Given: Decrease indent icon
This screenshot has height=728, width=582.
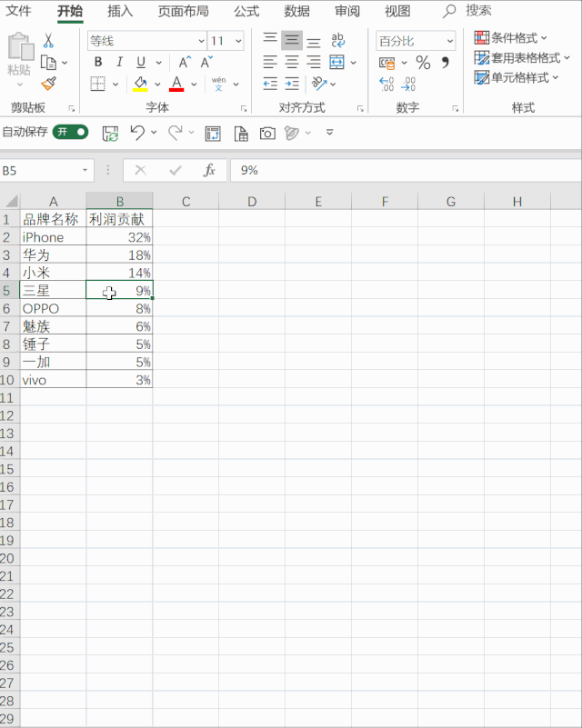Looking at the screenshot, I should [x=270, y=84].
